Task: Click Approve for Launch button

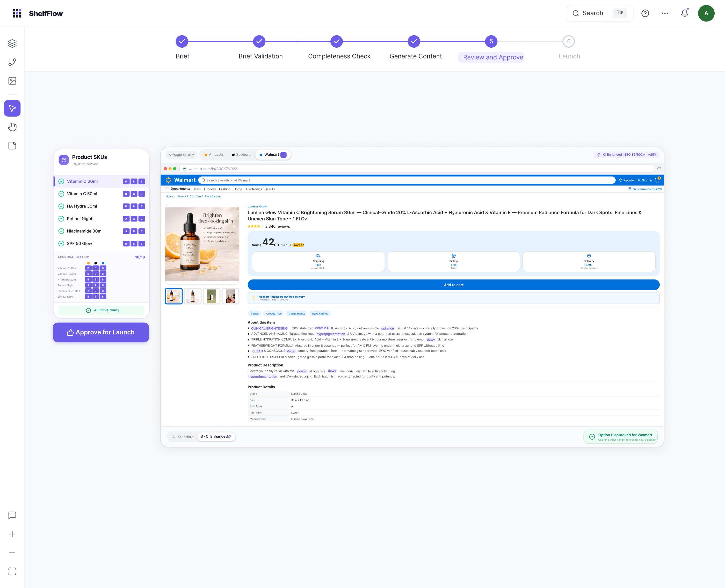Action: (101, 332)
